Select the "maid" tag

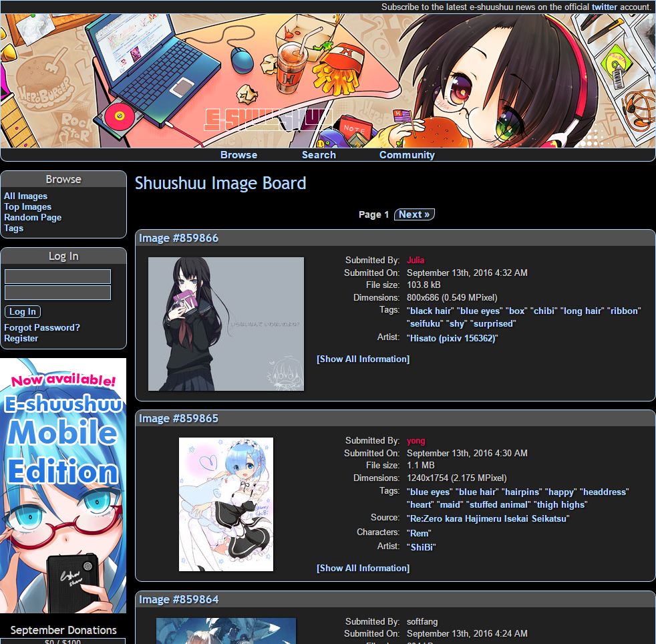click(x=450, y=504)
